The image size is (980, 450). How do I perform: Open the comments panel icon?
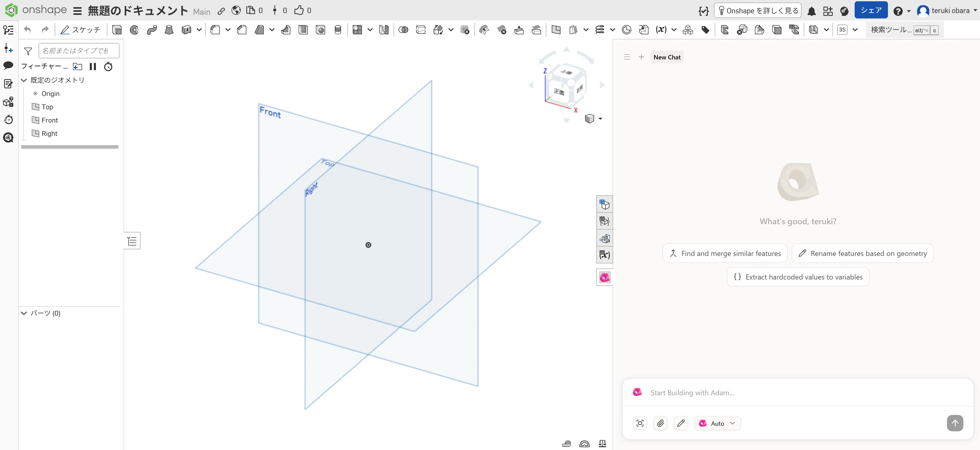pos(8,66)
